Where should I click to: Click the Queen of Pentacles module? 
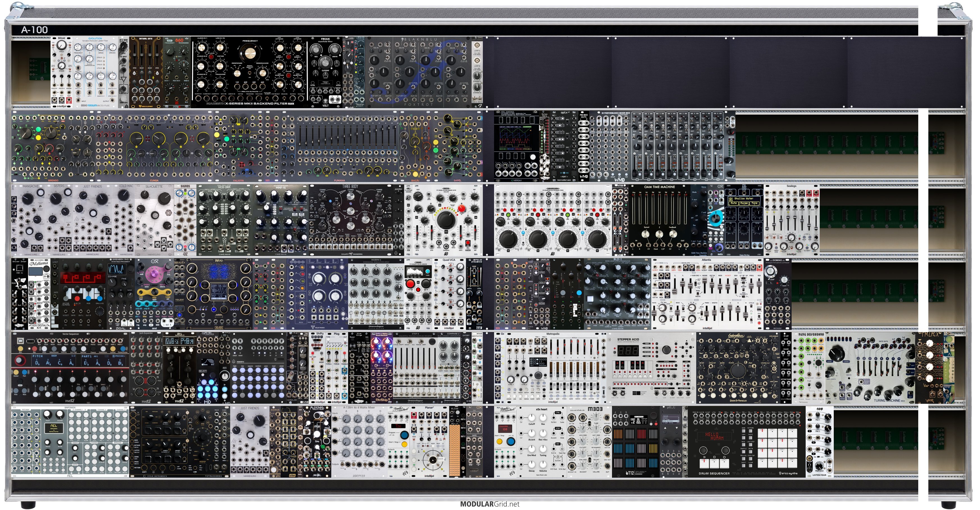tap(738, 368)
